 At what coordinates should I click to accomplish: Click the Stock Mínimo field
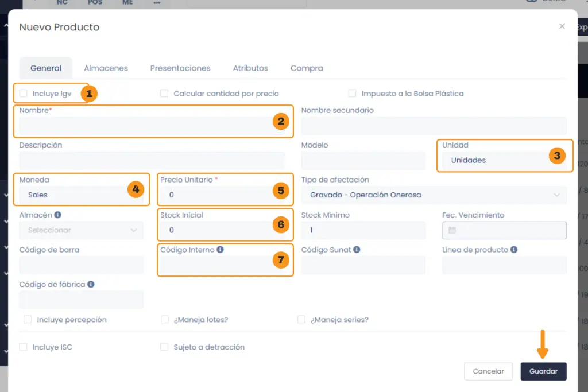tap(363, 230)
